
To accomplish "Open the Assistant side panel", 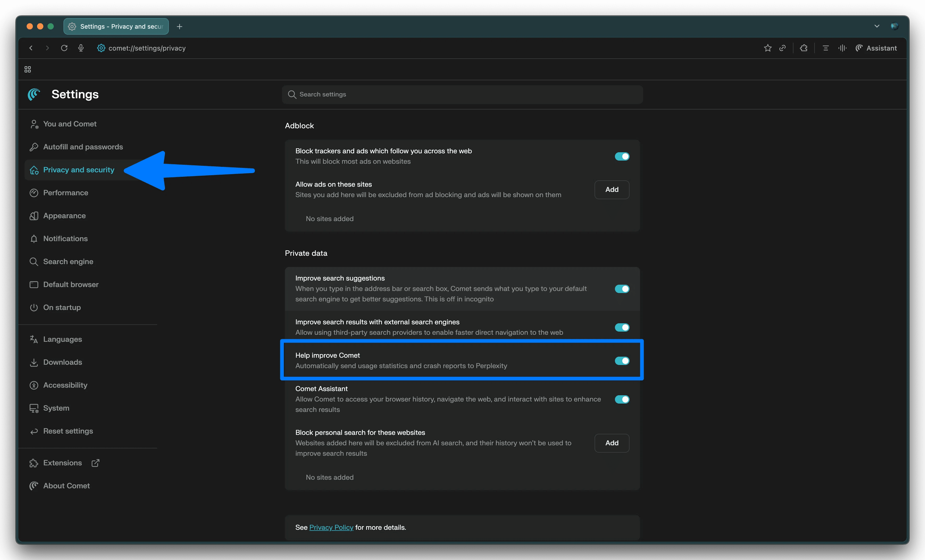I will (876, 48).
